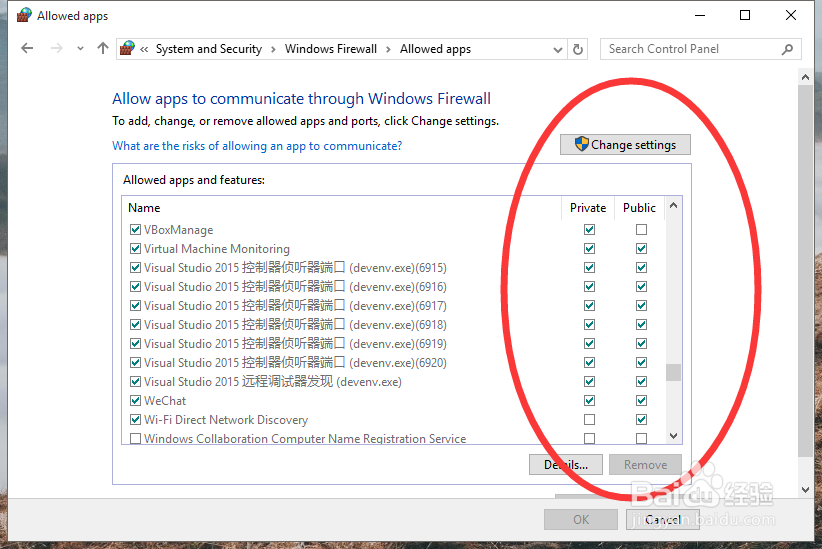Select Visual Studio 2015 devenv.exe (6917) row
The image size is (822, 549).
394,306
